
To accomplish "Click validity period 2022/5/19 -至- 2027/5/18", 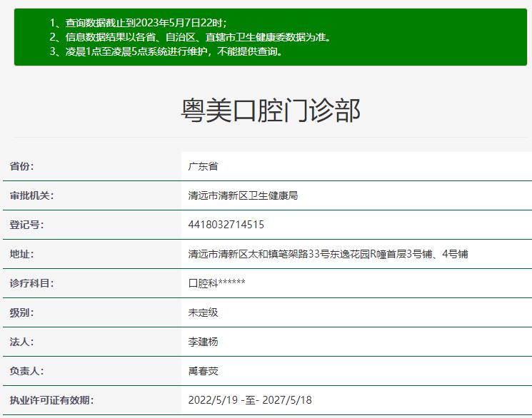I will (250, 400).
